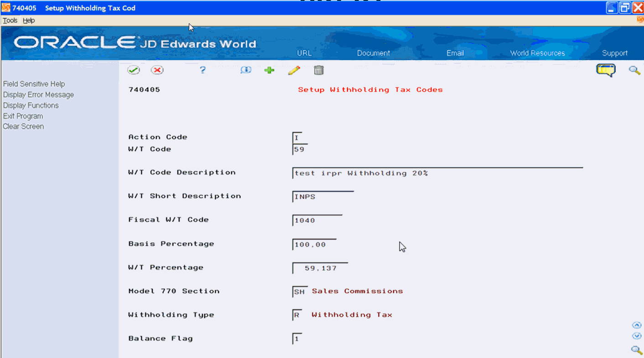The image size is (644, 358).
Task: Focus the W/T Code field containing 59
Action: click(x=300, y=149)
